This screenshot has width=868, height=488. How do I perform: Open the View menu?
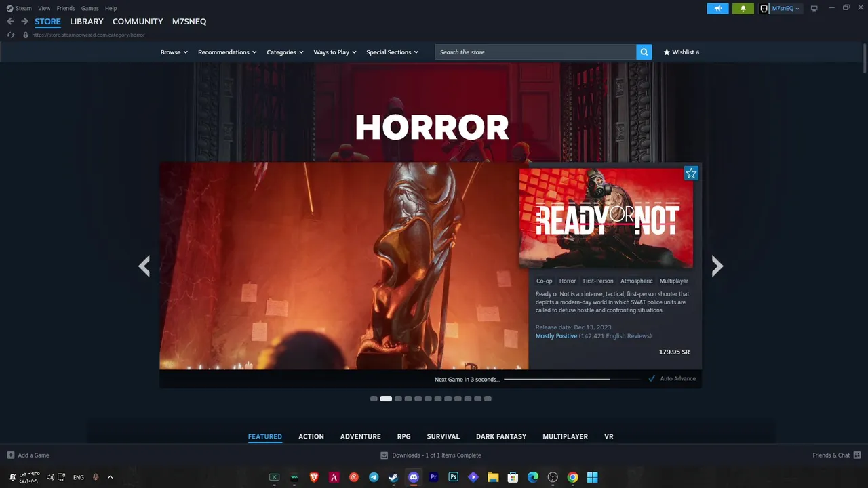44,8
